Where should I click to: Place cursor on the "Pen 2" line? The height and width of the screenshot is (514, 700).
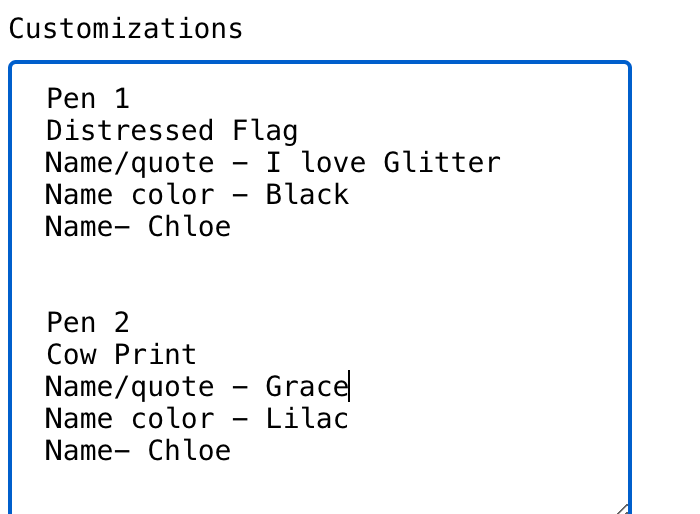click(x=88, y=323)
